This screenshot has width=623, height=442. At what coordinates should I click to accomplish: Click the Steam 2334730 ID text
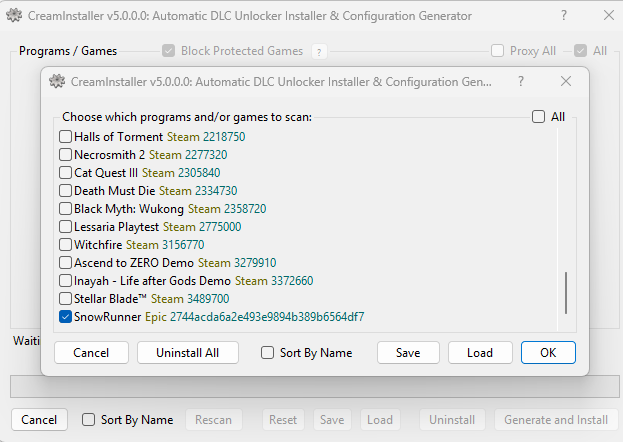click(x=198, y=191)
